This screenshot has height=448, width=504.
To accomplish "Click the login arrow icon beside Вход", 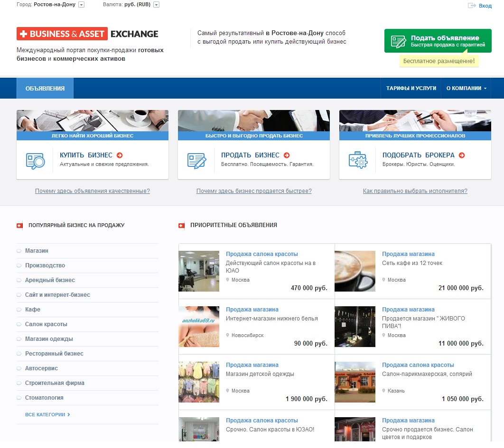I will (x=472, y=6).
